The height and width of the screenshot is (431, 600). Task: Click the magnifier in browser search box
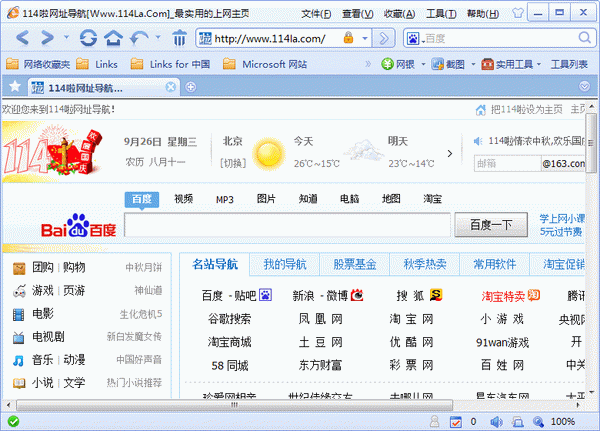(584, 38)
